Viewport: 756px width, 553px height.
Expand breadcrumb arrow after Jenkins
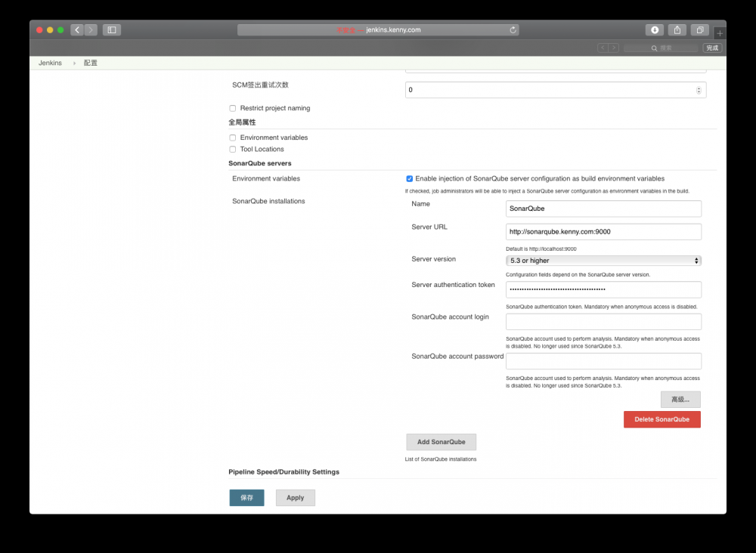(74, 63)
